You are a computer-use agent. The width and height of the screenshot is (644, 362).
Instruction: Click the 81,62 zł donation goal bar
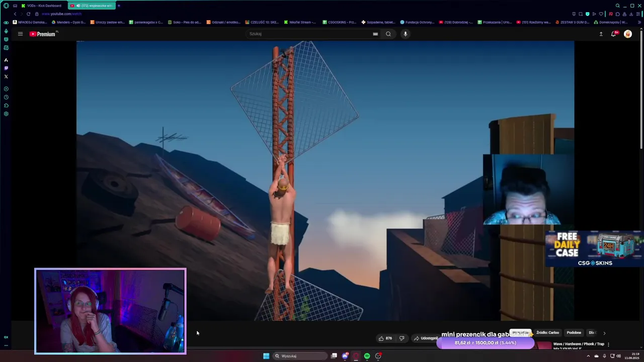pos(485,343)
